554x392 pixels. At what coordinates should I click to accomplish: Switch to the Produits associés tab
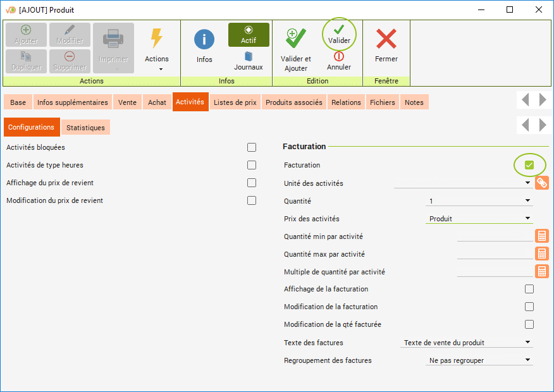pyautogui.click(x=293, y=102)
